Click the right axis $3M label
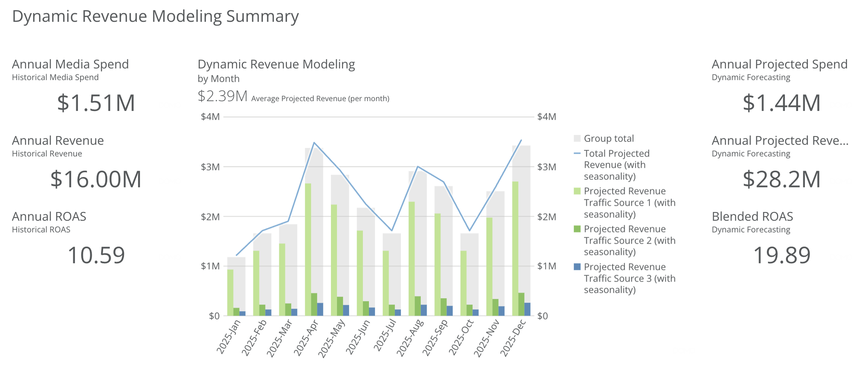The height and width of the screenshot is (373, 868). [x=547, y=167]
